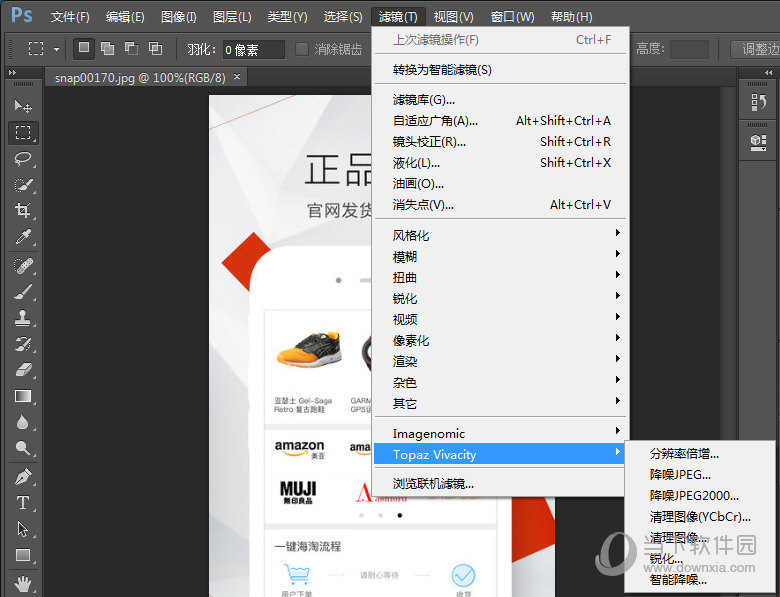Expand the Imagenomic plugin submenu
The height and width of the screenshot is (597, 780).
[499, 433]
